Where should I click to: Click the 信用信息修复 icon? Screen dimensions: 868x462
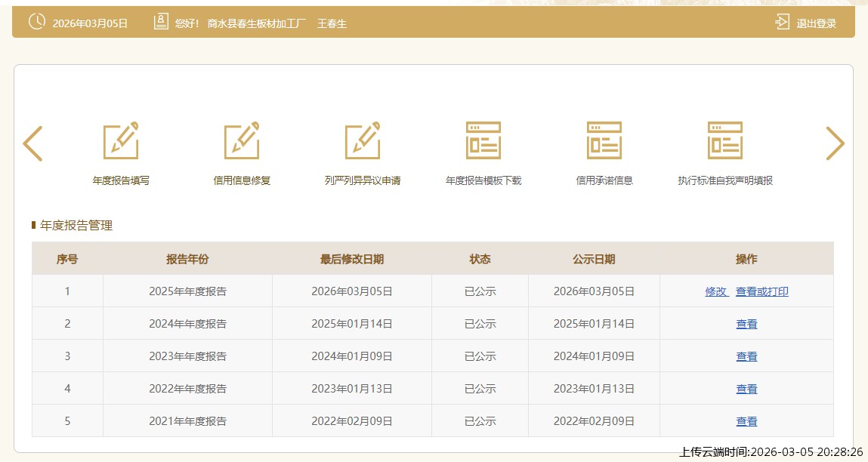(242, 141)
